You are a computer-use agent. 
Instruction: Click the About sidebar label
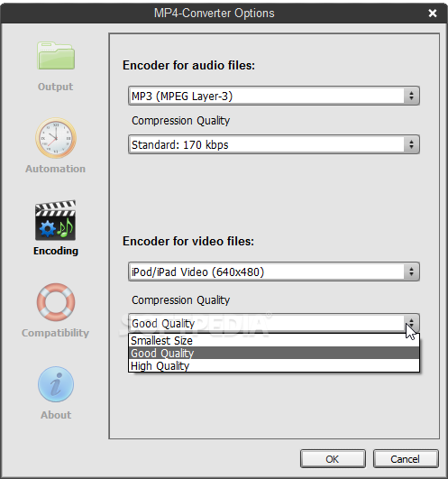(x=56, y=415)
